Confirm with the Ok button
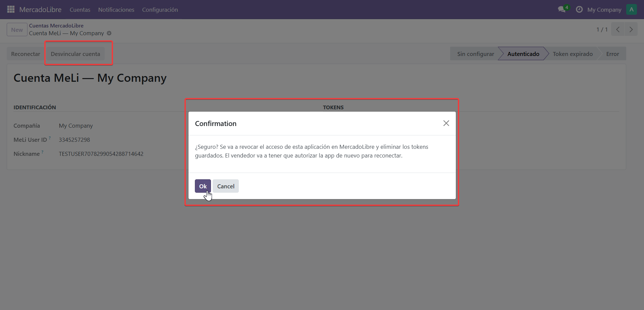This screenshot has height=310, width=644. (x=203, y=186)
